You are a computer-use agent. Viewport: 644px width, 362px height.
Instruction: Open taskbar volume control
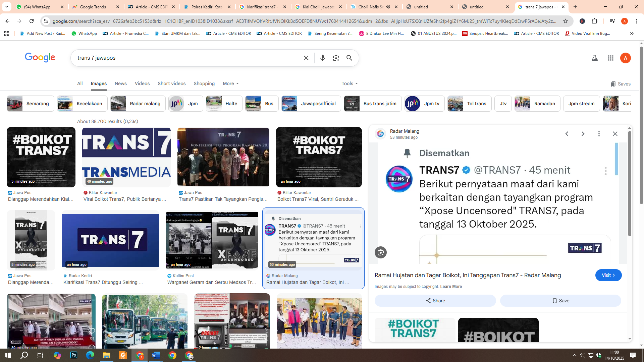(582, 355)
